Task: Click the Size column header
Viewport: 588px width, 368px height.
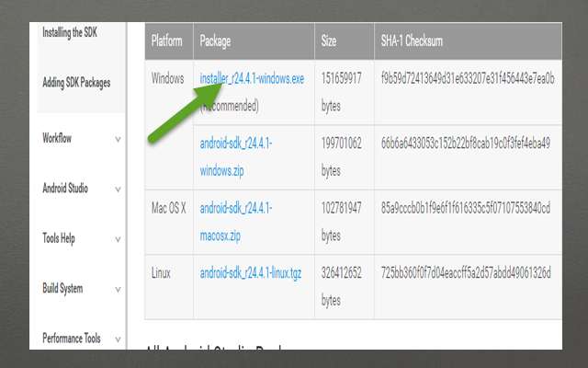Action: (329, 41)
